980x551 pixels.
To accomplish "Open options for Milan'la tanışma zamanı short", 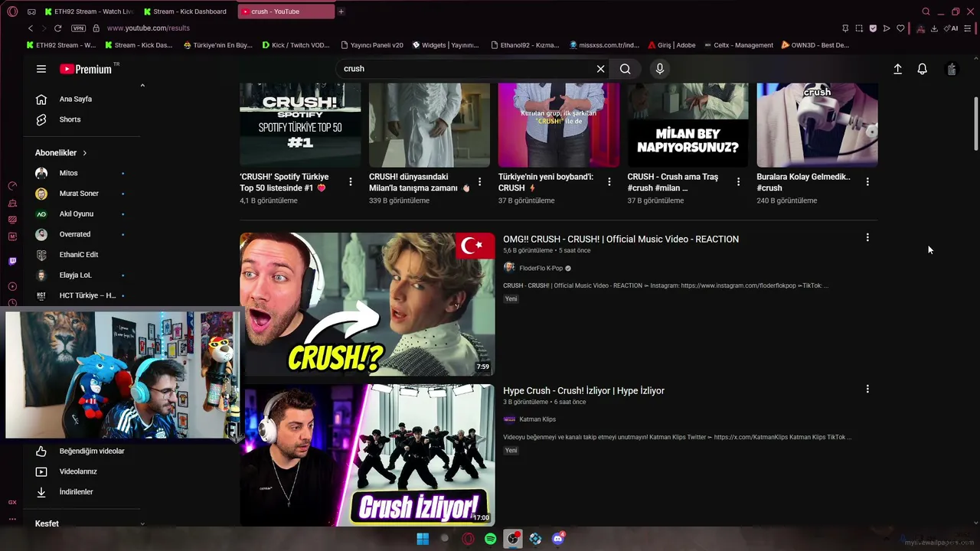I will (480, 182).
